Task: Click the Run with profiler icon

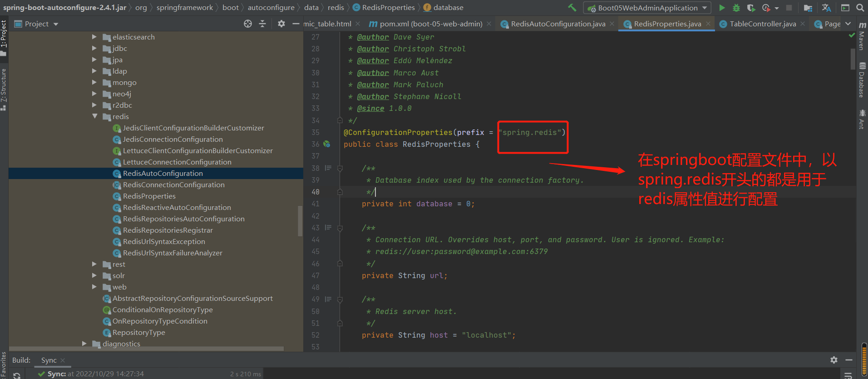Action: coord(766,8)
